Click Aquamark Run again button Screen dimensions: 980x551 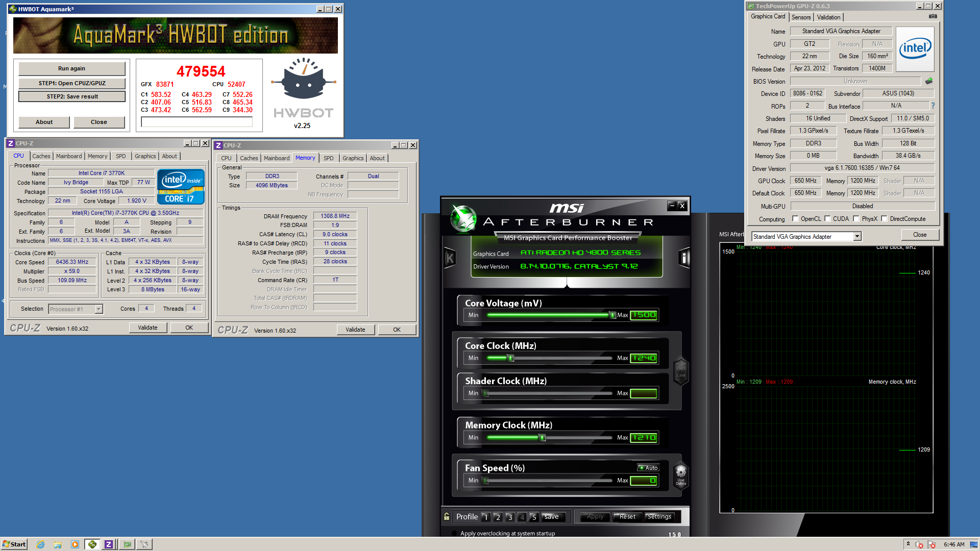tap(71, 68)
